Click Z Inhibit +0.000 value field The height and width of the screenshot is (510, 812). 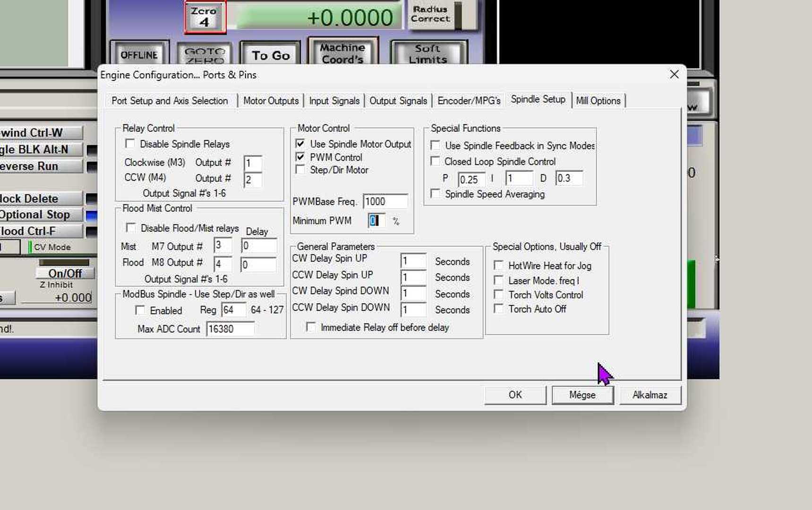pyautogui.click(x=57, y=297)
